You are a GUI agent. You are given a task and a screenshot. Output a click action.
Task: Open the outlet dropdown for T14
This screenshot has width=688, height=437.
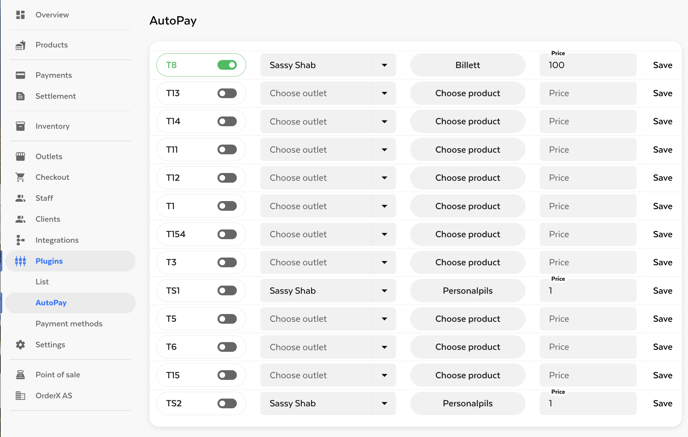[x=384, y=121]
